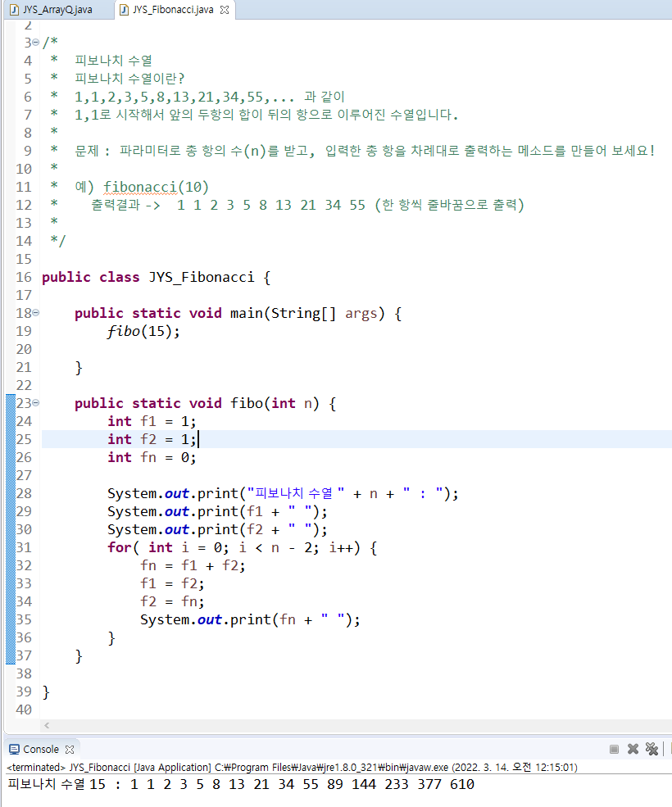Viewport: 672px width, 807px height.
Task: Click the Java file icon on JYS_ArrayQ.java tab
Action: pyautogui.click(x=15, y=10)
